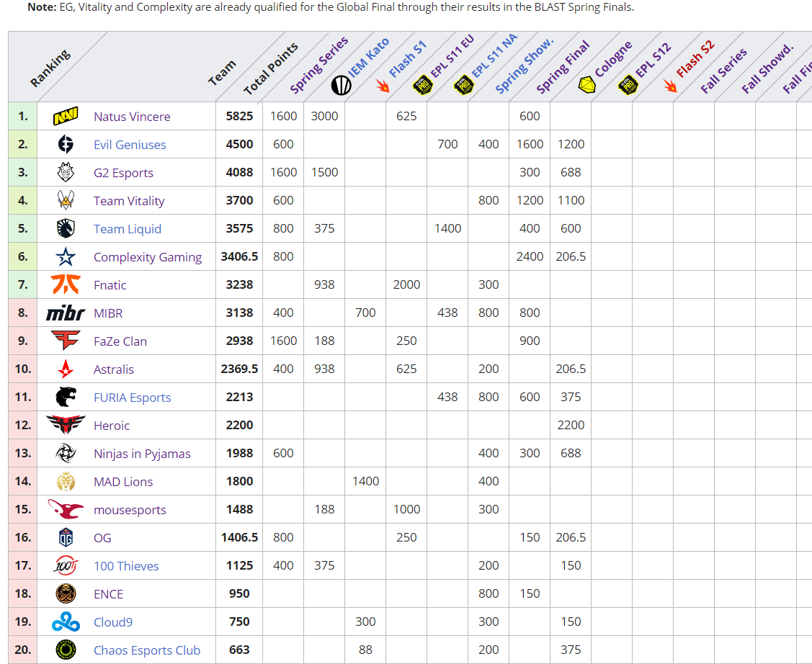This screenshot has width=812, height=664.
Task: Follow the Team Vitality link
Action: coord(129,201)
